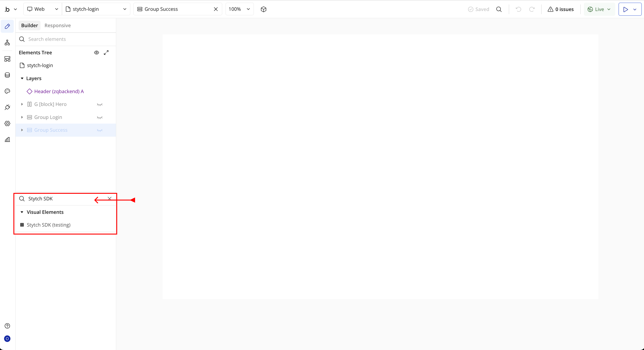Viewport: 644px width, 350px height.
Task: Select the Builder tab
Action: point(30,26)
